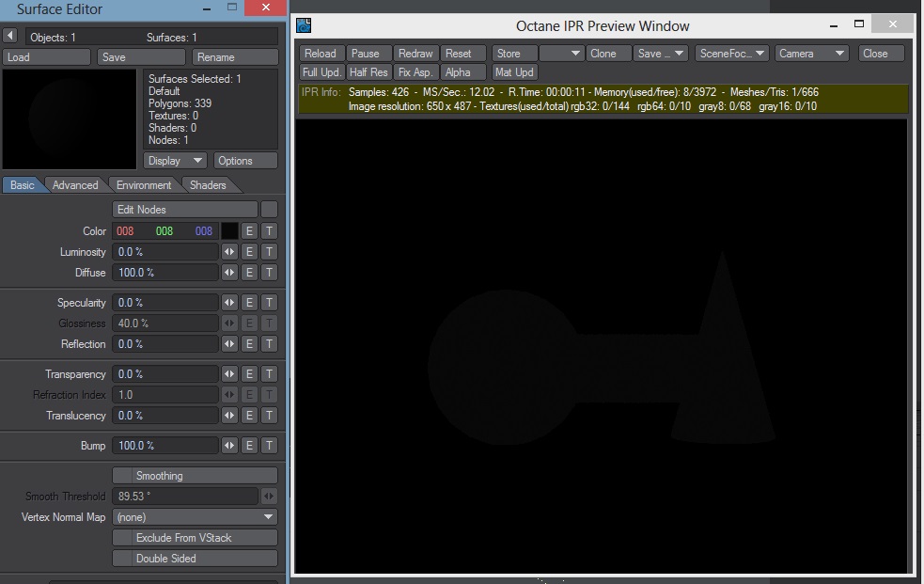Click the Options button
The height and width of the screenshot is (584, 924).
tap(244, 160)
